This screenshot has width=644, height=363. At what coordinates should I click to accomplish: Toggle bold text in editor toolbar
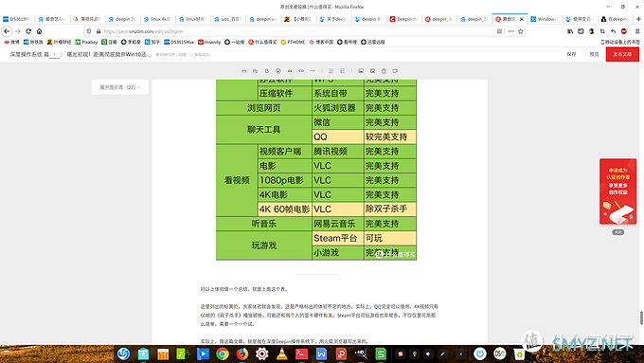click(x=267, y=71)
